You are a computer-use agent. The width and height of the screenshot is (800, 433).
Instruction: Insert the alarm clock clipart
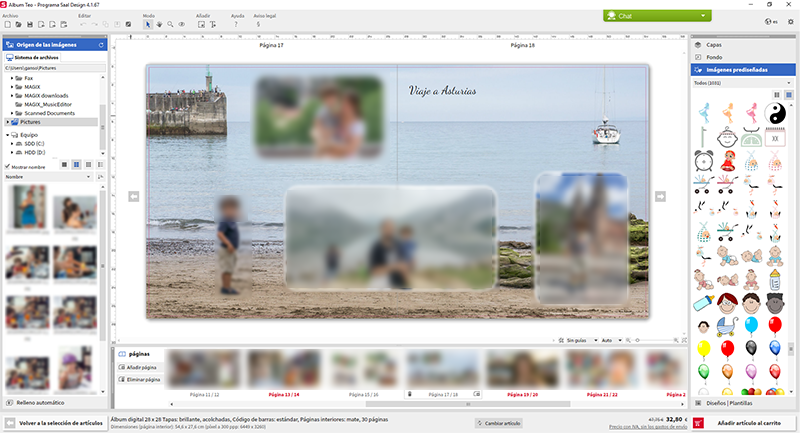coord(704,162)
